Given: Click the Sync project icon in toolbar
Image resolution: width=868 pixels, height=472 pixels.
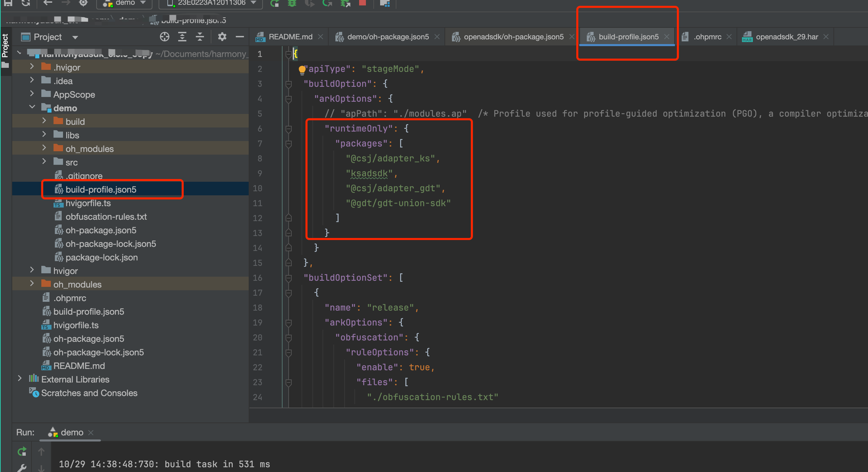Looking at the screenshot, I should (x=26, y=3).
